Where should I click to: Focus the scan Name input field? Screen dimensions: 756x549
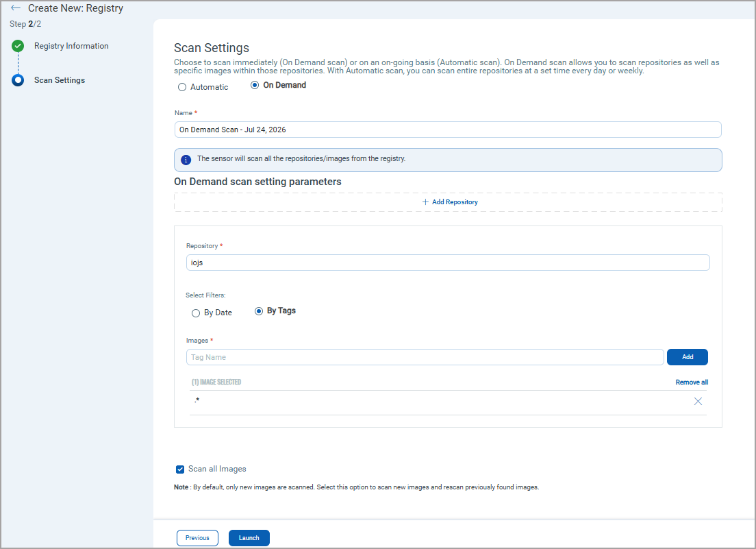pyautogui.click(x=447, y=130)
